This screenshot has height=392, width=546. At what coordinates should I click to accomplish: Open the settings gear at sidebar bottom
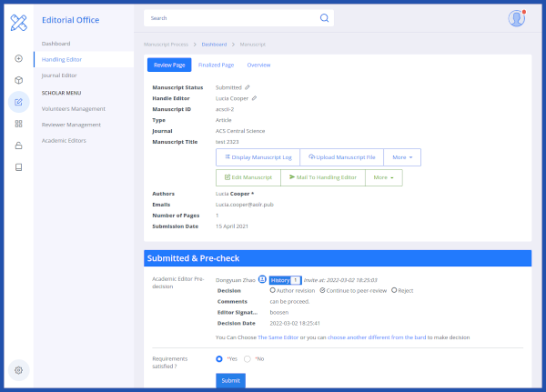click(18, 369)
